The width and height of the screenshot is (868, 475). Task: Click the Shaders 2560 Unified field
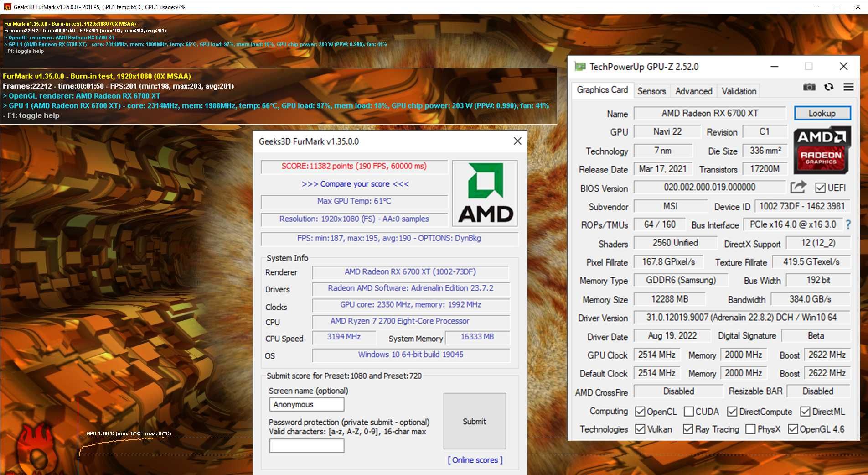675,243
